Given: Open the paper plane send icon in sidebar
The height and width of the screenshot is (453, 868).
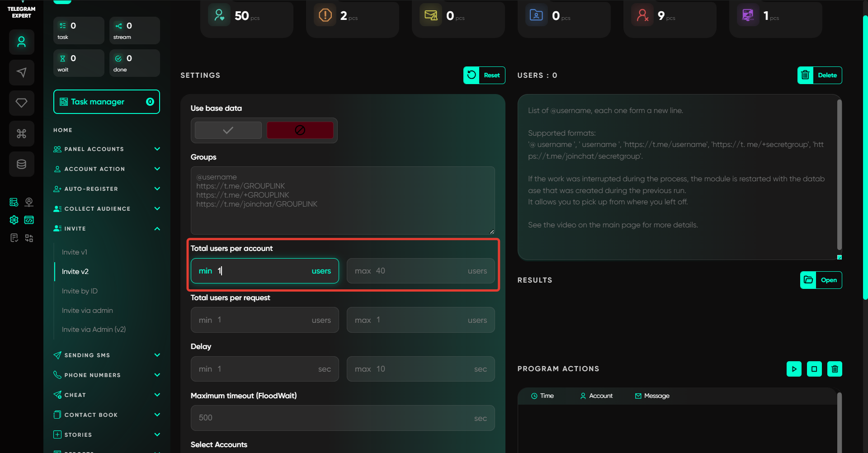Looking at the screenshot, I should point(21,72).
